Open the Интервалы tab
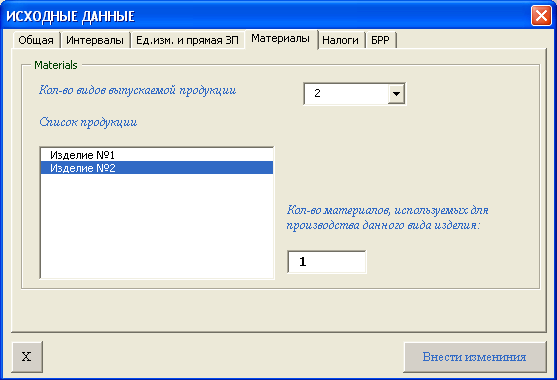557x380 pixels. click(x=95, y=40)
